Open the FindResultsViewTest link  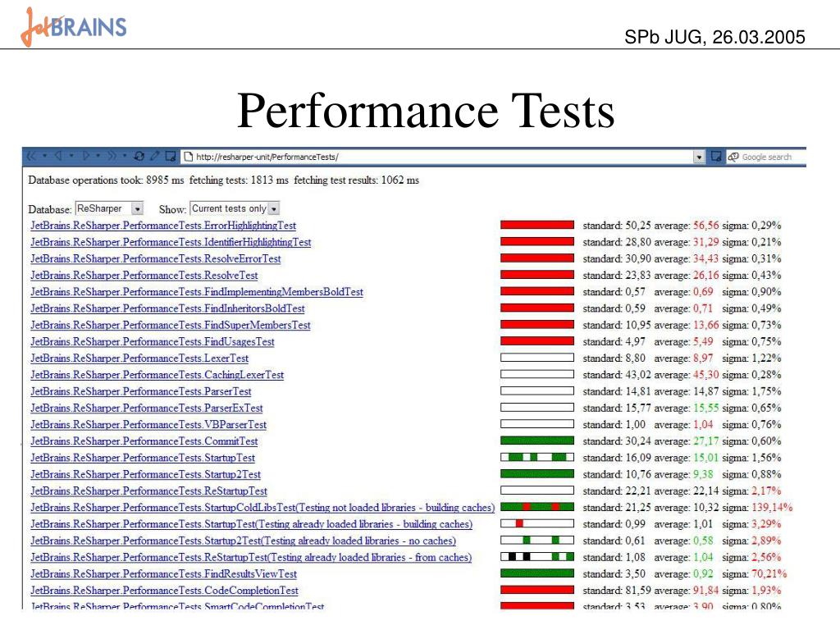click(163, 574)
